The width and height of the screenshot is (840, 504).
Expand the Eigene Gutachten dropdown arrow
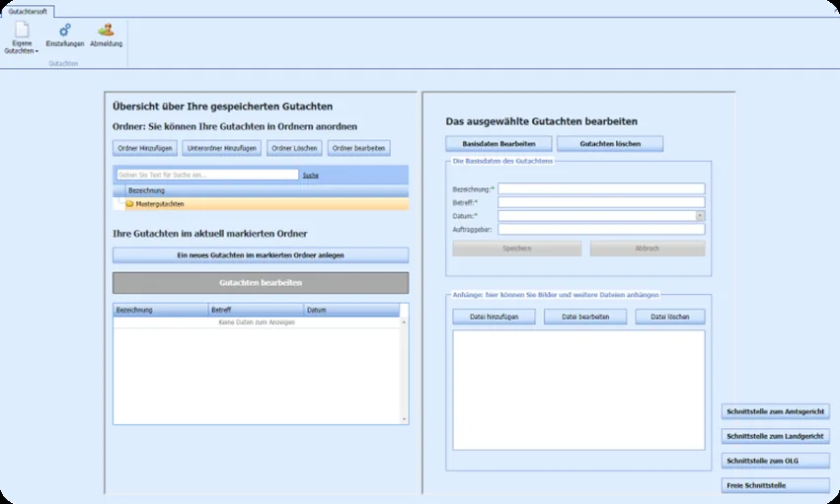coord(37,51)
